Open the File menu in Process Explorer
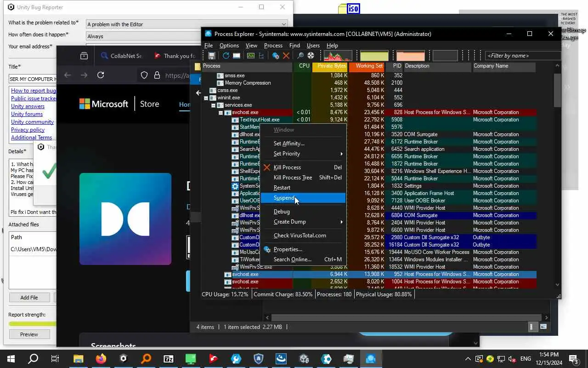 (x=209, y=46)
